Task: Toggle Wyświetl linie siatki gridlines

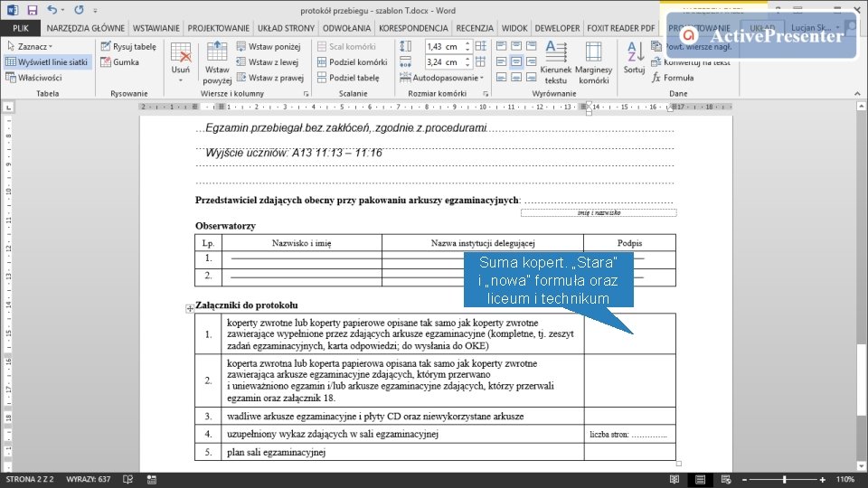Action: (x=47, y=62)
